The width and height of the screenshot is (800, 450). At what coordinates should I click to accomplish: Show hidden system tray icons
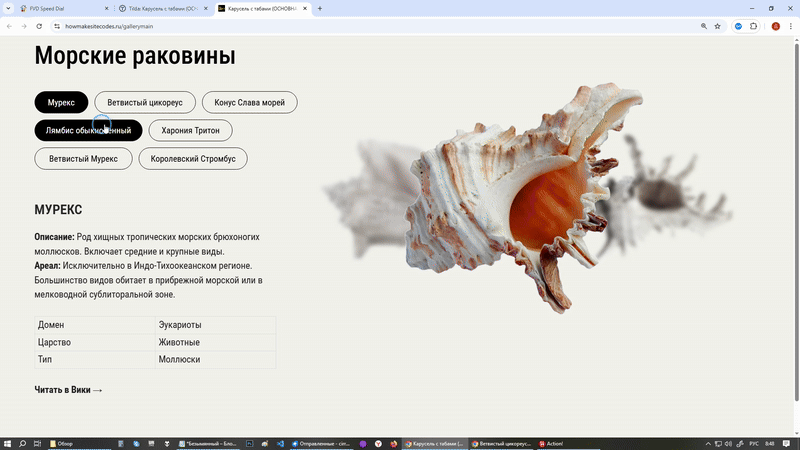[708, 444]
